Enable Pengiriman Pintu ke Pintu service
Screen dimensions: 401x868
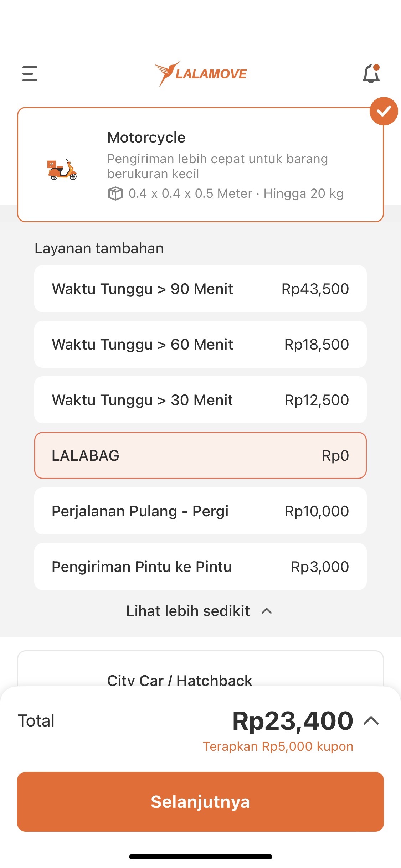click(x=200, y=567)
